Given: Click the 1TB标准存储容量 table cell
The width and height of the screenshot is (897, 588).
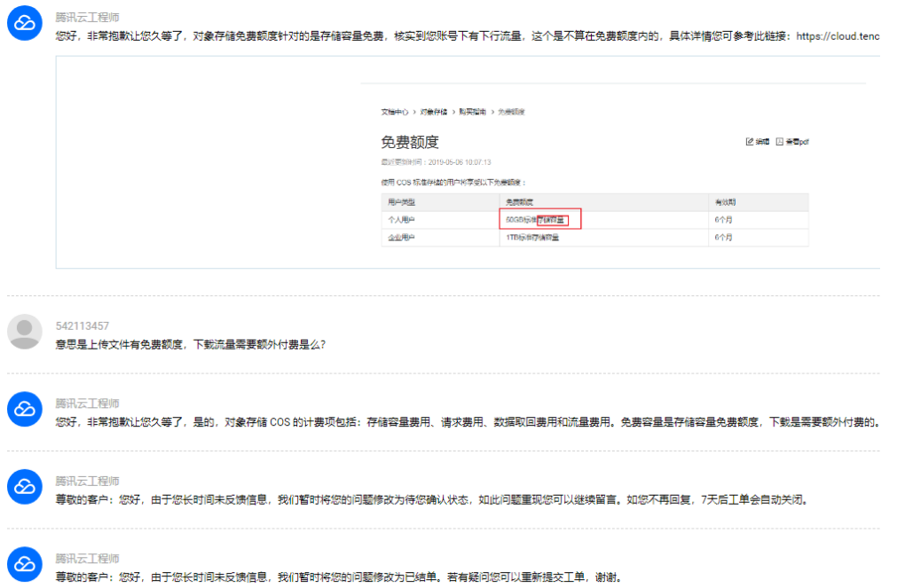Looking at the screenshot, I should pyautogui.click(x=532, y=238).
